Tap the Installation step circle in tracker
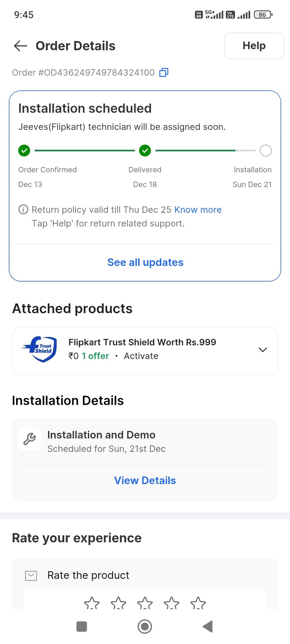 click(266, 151)
